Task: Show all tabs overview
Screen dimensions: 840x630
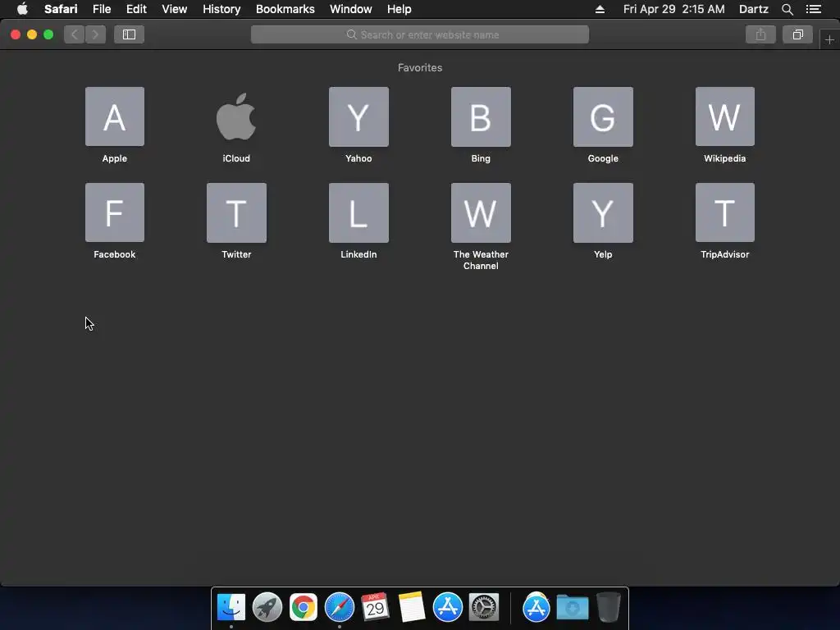Action: 797,34
